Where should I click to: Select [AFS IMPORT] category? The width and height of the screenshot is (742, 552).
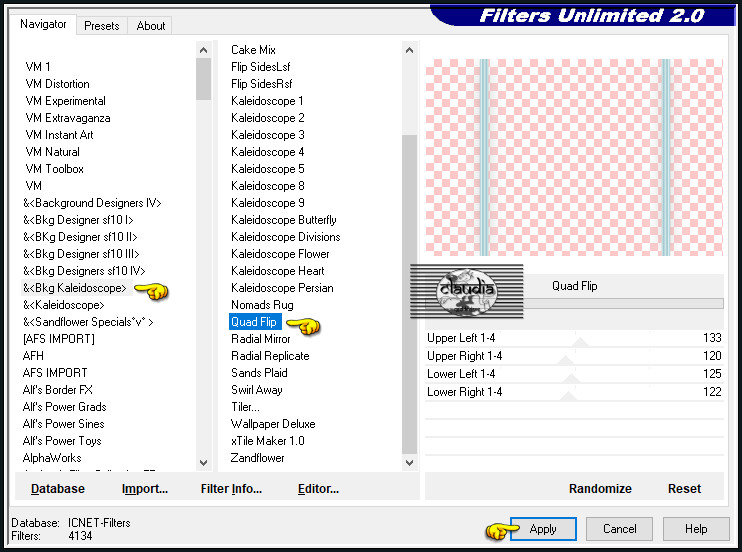59,339
